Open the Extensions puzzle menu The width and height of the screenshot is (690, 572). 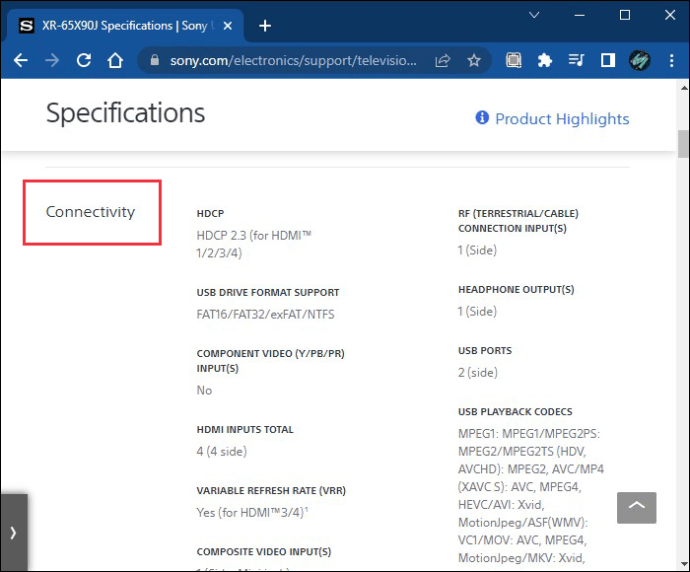tap(545, 60)
